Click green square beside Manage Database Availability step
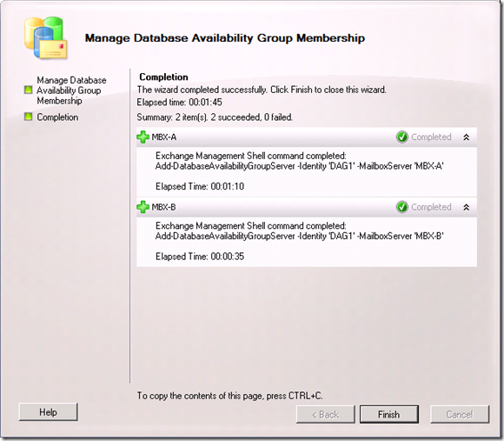The width and height of the screenshot is (504, 441). [x=29, y=90]
